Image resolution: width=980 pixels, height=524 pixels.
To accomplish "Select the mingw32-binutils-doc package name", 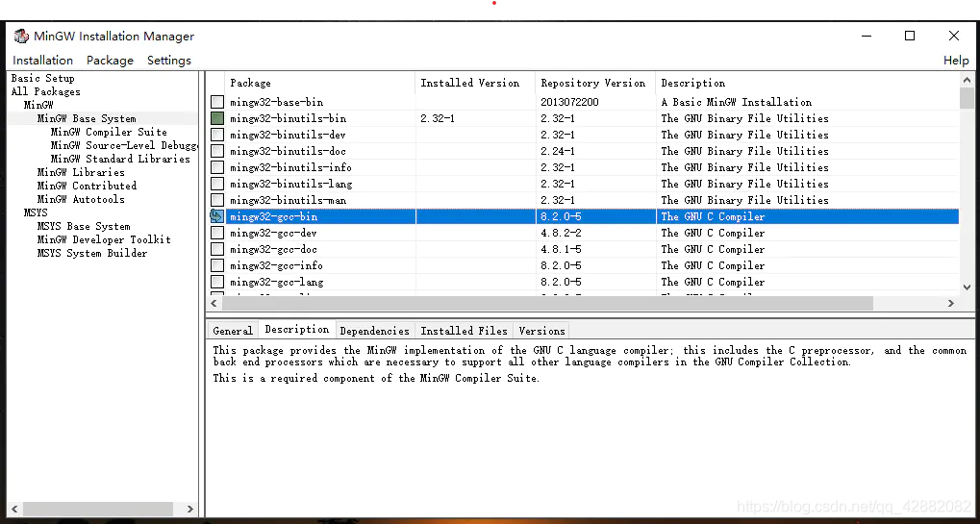I will [x=288, y=151].
